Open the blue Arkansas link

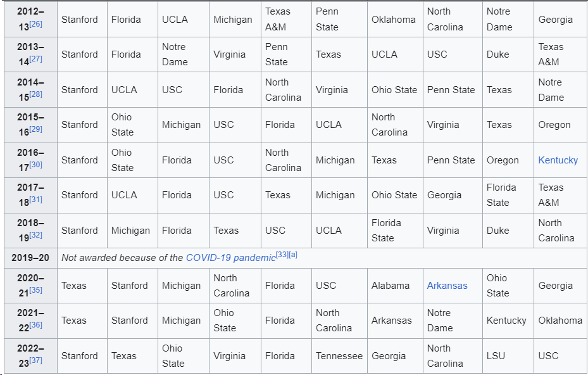tap(447, 286)
